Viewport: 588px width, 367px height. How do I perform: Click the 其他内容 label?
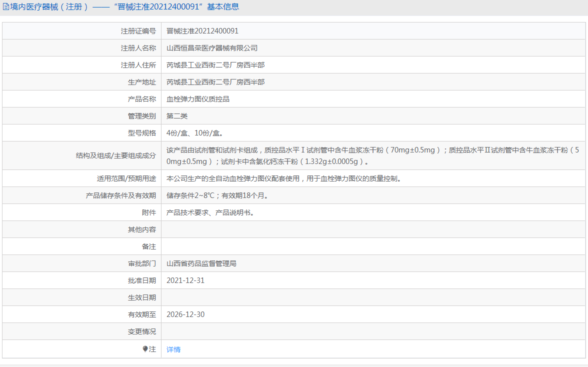click(142, 229)
